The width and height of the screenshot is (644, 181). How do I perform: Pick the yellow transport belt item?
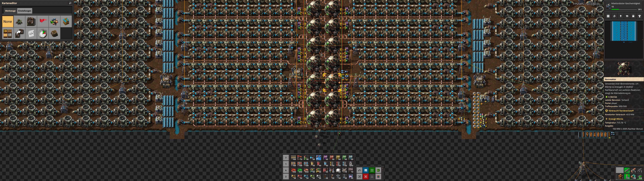[x=293, y=164]
